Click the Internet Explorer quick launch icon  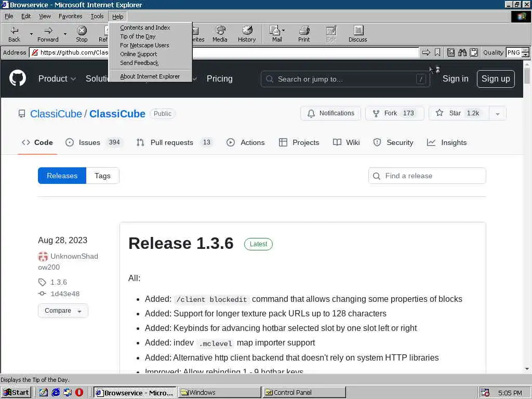point(56,393)
